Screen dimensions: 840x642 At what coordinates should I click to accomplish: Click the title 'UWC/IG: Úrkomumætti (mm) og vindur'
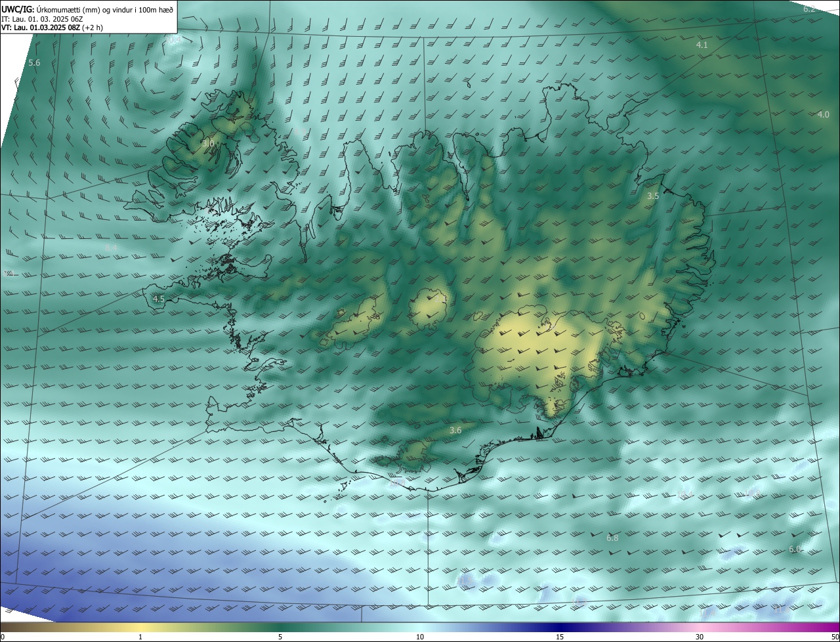click(87, 9)
